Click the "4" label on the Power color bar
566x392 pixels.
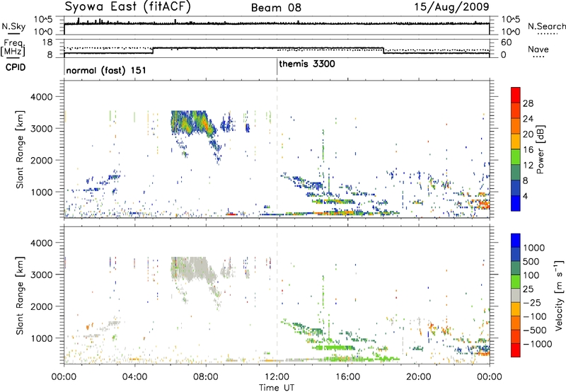[525, 196]
